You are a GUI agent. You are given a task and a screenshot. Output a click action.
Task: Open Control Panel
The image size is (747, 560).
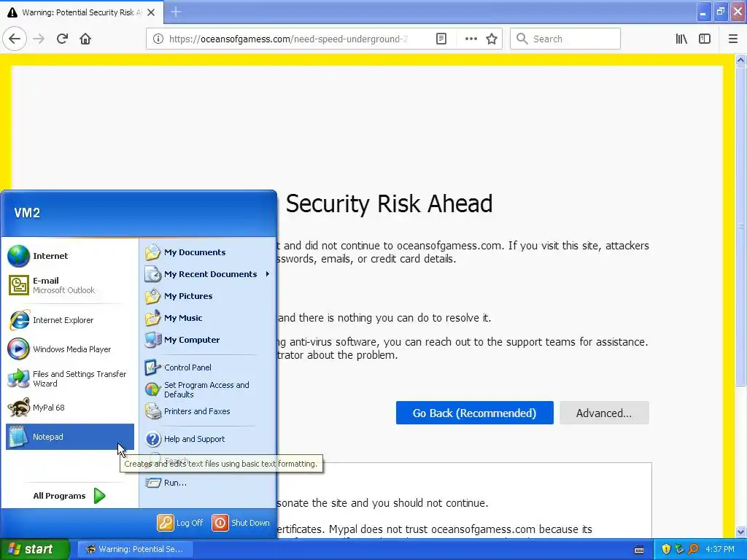click(x=208, y=367)
